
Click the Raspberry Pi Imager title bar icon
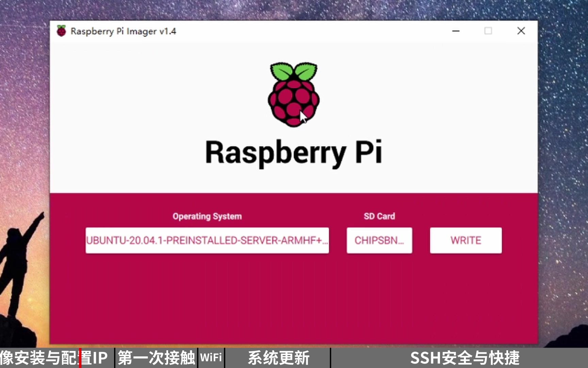[62, 31]
